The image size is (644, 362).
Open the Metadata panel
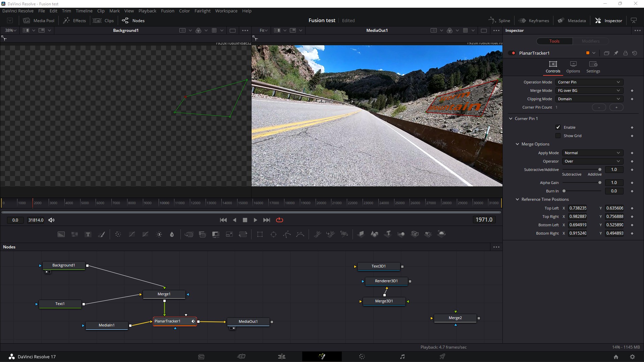pyautogui.click(x=572, y=20)
